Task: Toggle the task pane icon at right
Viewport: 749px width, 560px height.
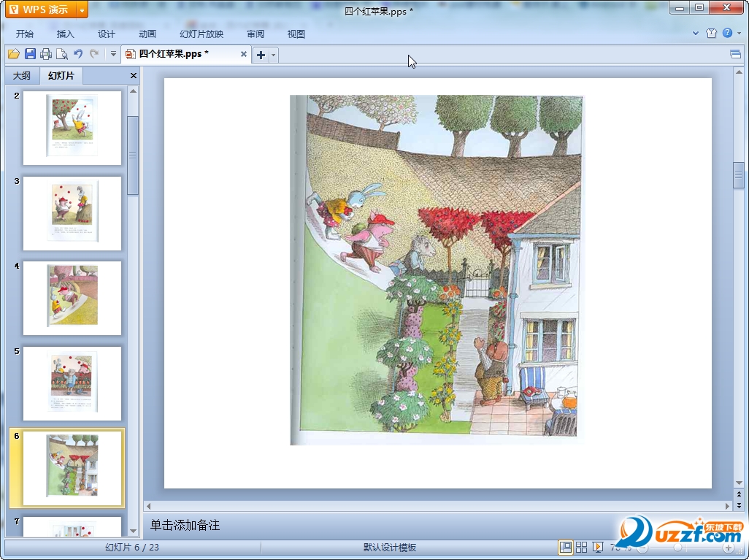Action: tap(736, 54)
